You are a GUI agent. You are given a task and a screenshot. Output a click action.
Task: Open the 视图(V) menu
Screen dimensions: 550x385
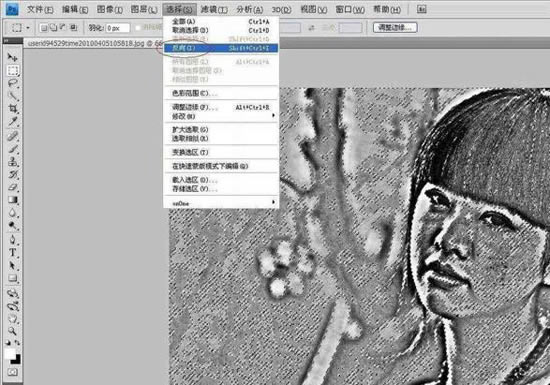(314, 9)
